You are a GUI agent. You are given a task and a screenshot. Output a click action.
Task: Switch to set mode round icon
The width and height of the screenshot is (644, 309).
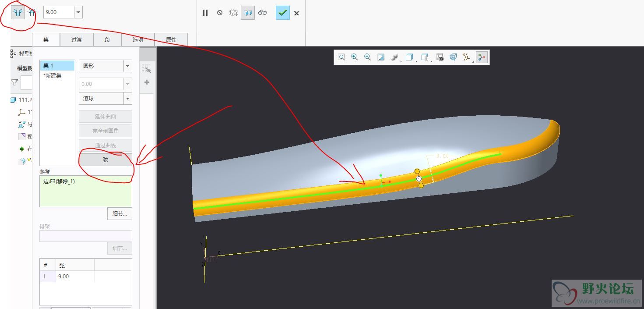(18, 12)
